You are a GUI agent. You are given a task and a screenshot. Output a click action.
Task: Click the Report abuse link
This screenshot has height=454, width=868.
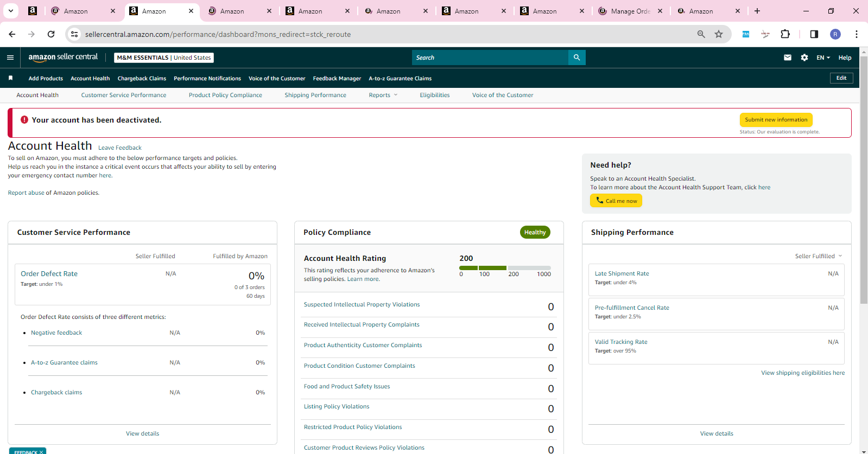pyautogui.click(x=26, y=193)
